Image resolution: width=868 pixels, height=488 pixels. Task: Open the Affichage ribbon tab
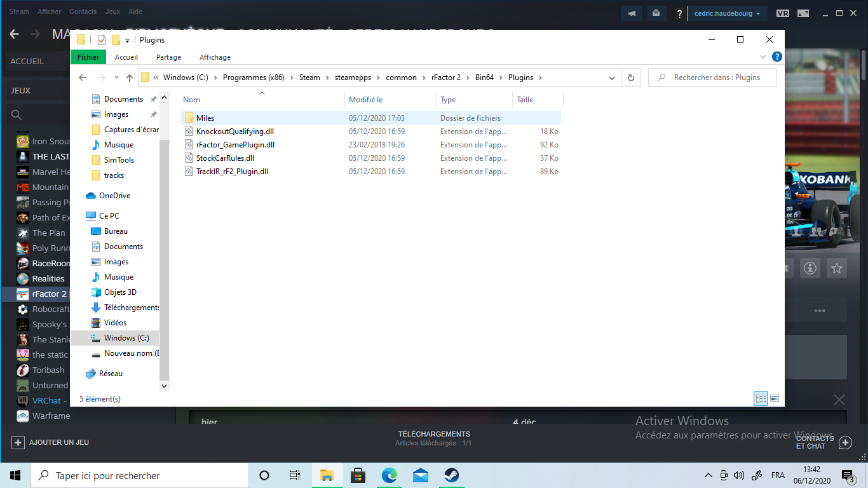(x=215, y=57)
